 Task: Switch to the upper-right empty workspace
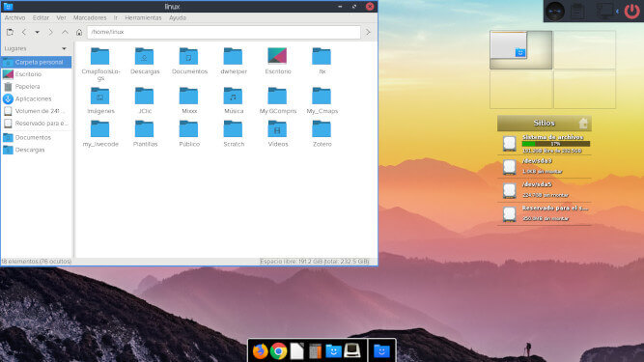584,49
